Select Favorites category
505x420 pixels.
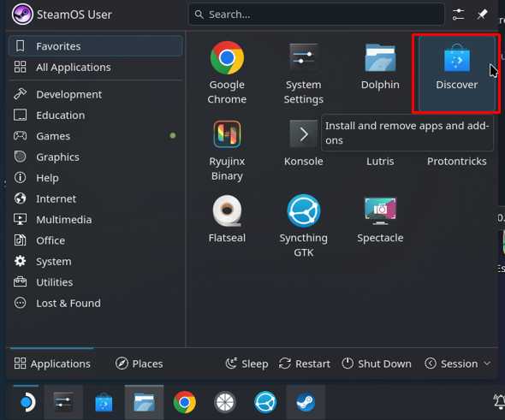(x=96, y=46)
